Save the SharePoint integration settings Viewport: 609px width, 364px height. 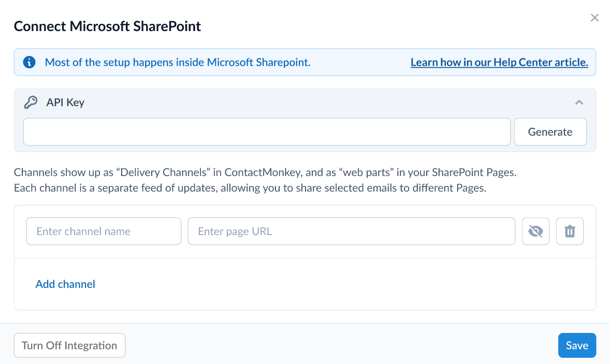coord(577,345)
